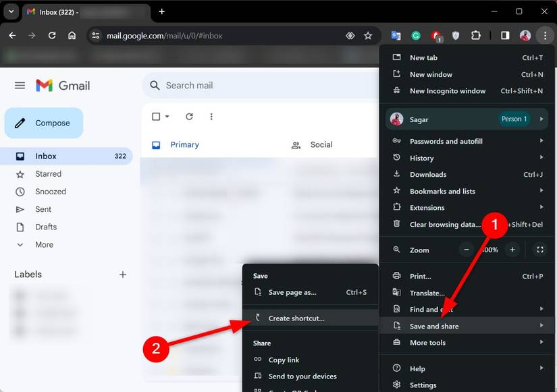Open the Social inbox tab
This screenshot has height=392, width=557.
pyautogui.click(x=321, y=145)
